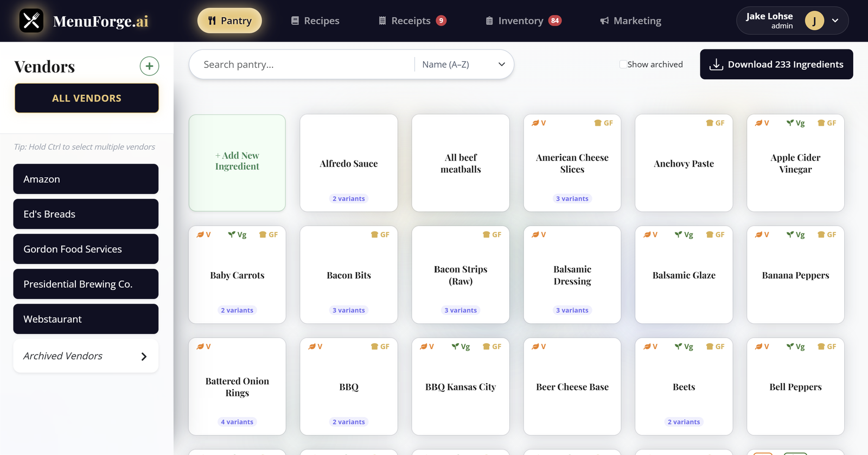Click the MenuForge.ai crossed utensils logo

click(x=31, y=21)
